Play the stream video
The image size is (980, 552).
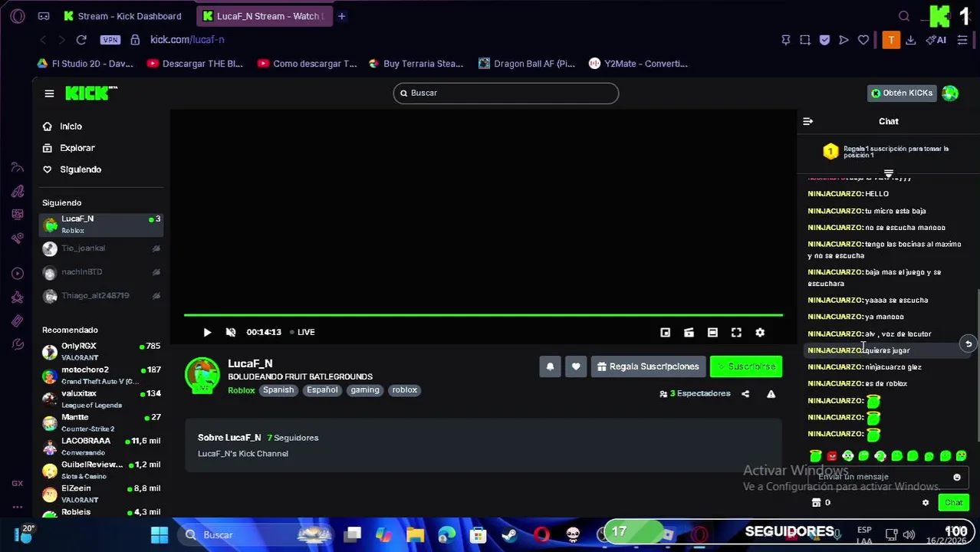point(207,332)
